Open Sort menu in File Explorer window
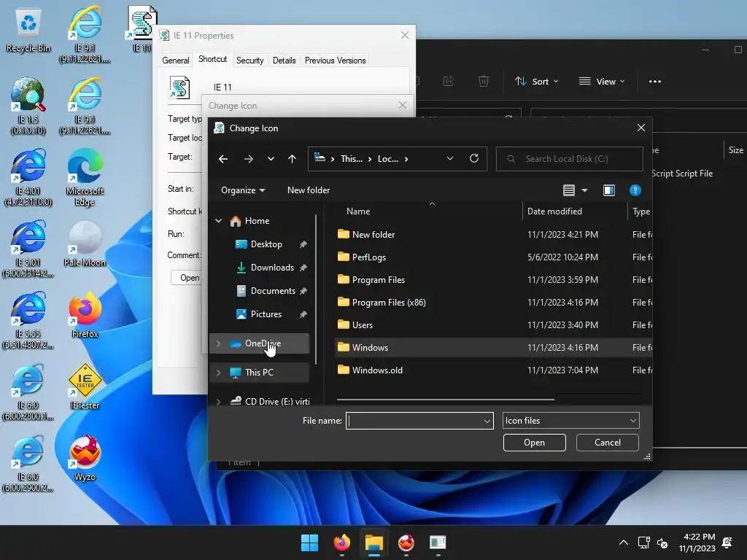Image resolution: width=747 pixels, height=560 pixels. point(536,82)
